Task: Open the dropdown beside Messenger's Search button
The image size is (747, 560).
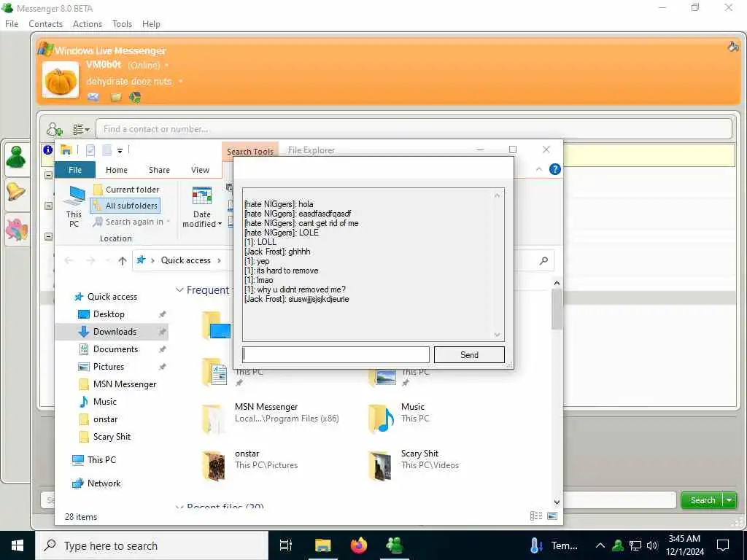Action: click(729, 500)
